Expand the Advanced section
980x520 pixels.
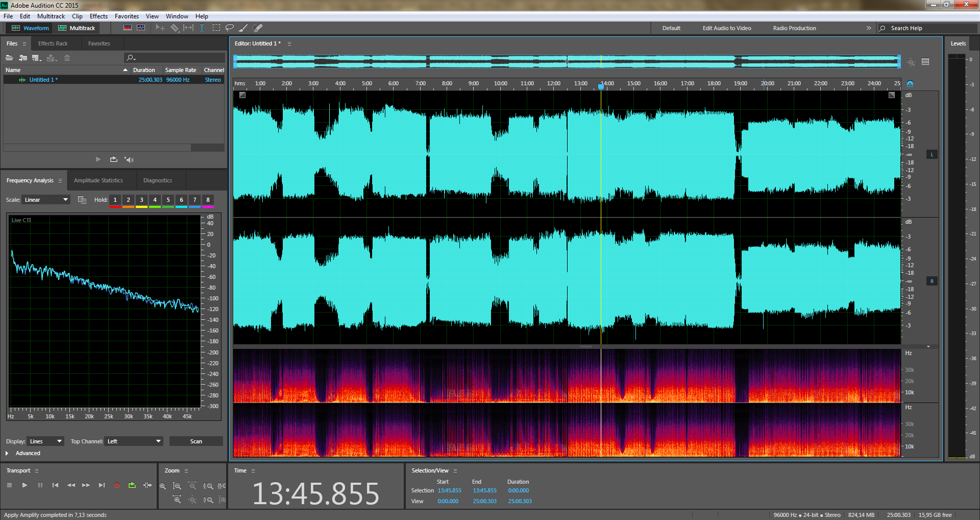point(7,453)
